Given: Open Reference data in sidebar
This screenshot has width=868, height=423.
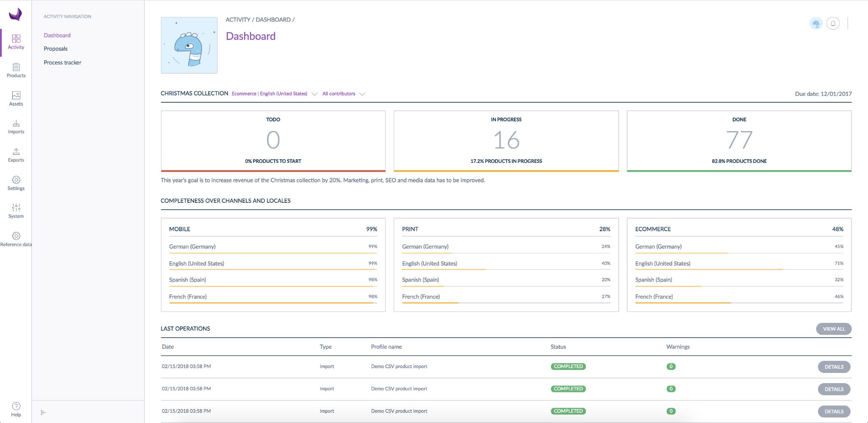Looking at the screenshot, I should pyautogui.click(x=16, y=239).
